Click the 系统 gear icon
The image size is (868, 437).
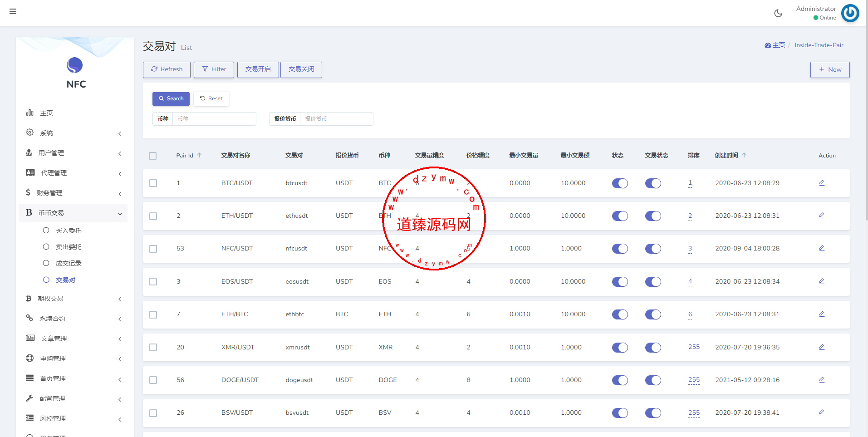point(29,133)
